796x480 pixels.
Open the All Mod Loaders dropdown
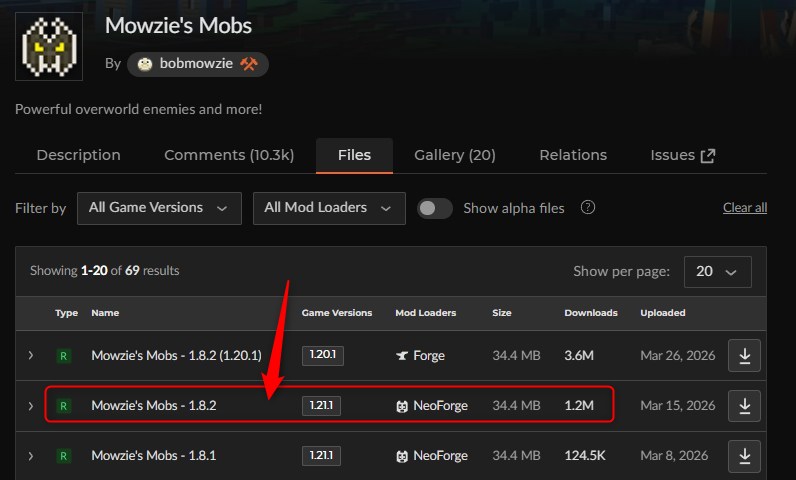[329, 208]
